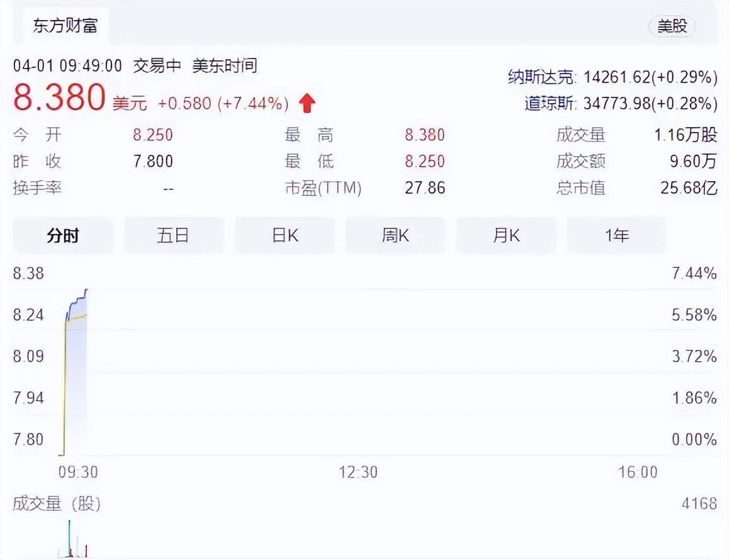Click the 8.380 current price
Image resolution: width=729 pixels, height=560 pixels.
pyautogui.click(x=60, y=97)
